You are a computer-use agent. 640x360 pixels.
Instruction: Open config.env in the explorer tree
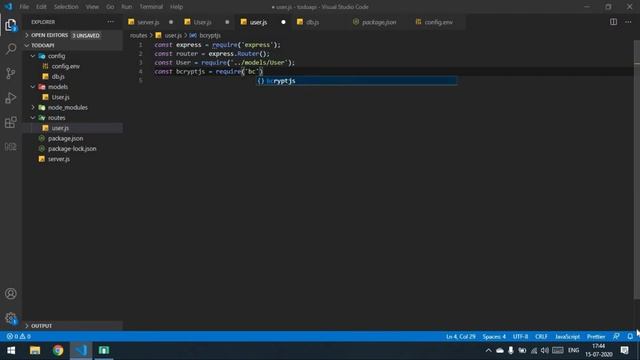65,66
